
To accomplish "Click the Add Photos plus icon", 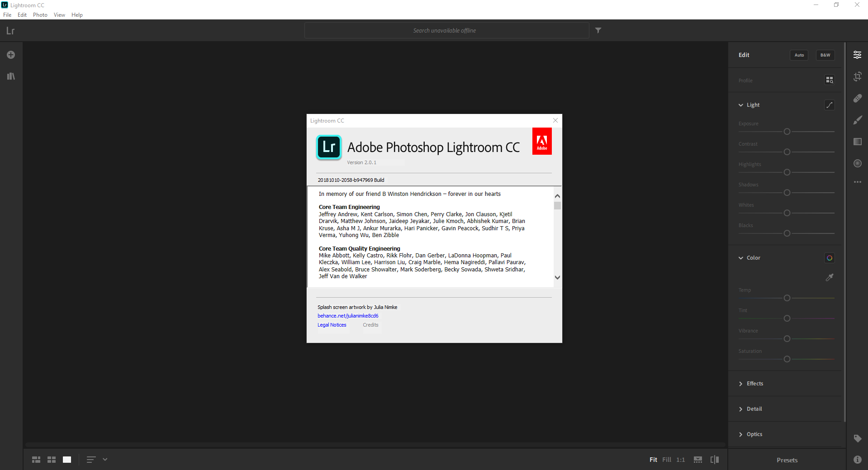I will (11, 55).
